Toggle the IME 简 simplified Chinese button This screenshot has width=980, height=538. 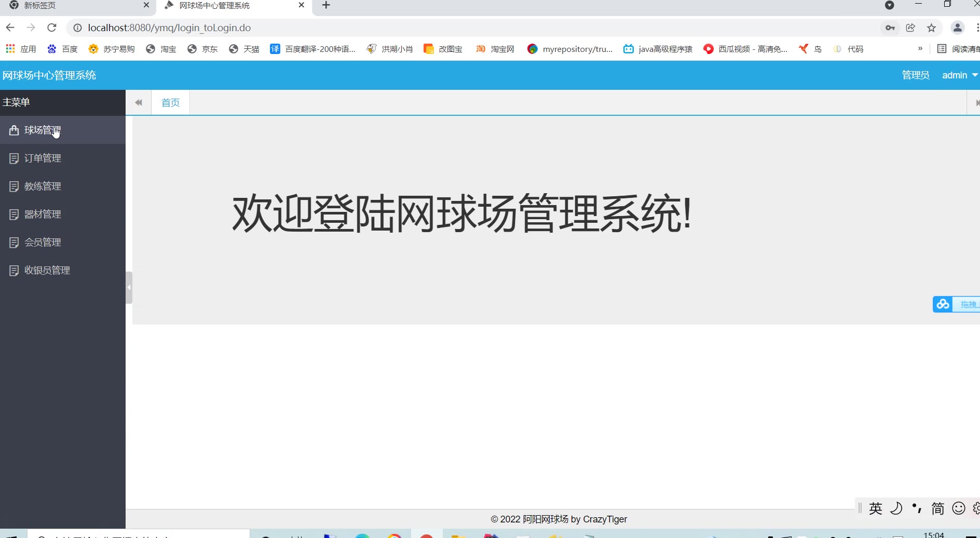938,508
